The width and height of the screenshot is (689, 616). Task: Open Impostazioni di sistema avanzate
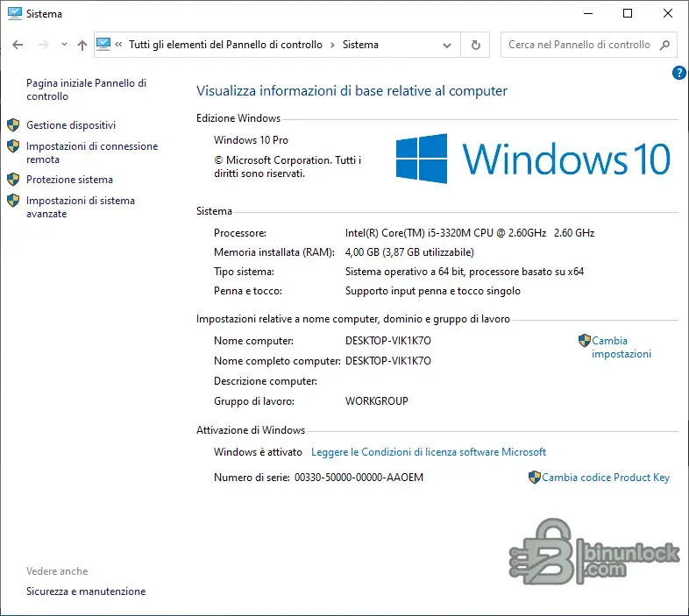(81, 208)
